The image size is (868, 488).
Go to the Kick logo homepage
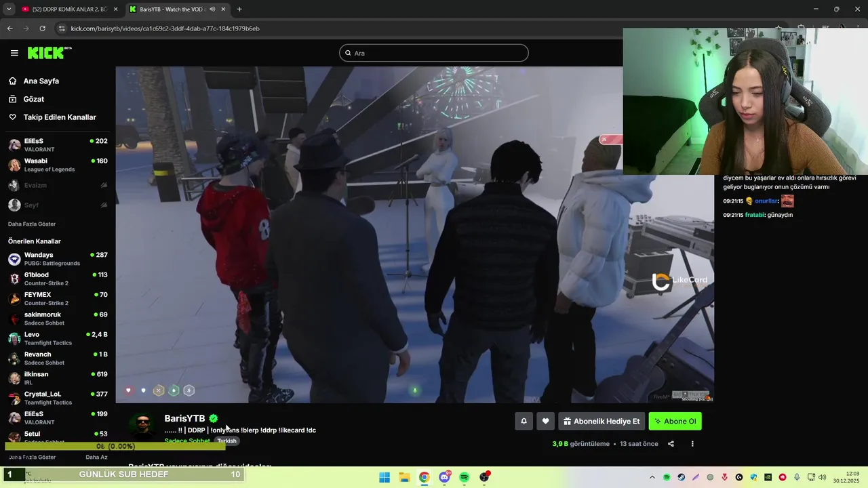pos(49,53)
